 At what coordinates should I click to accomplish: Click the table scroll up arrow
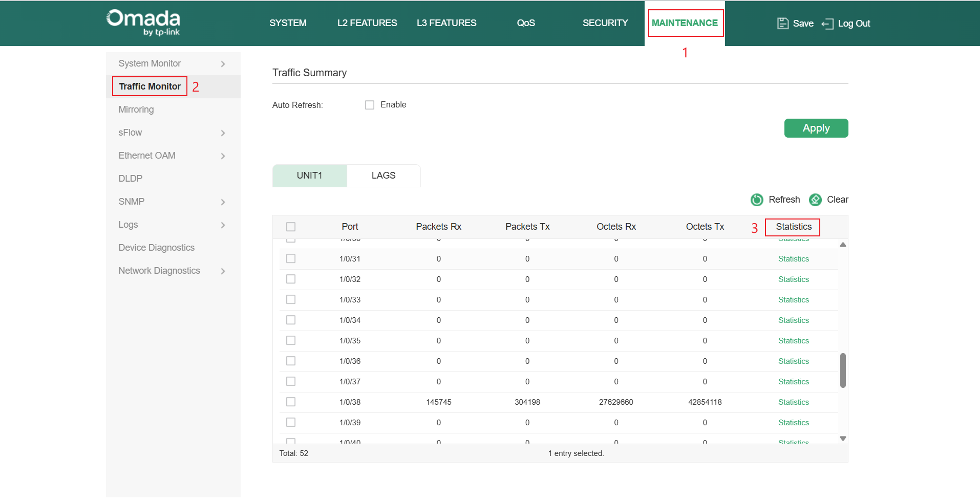point(843,245)
